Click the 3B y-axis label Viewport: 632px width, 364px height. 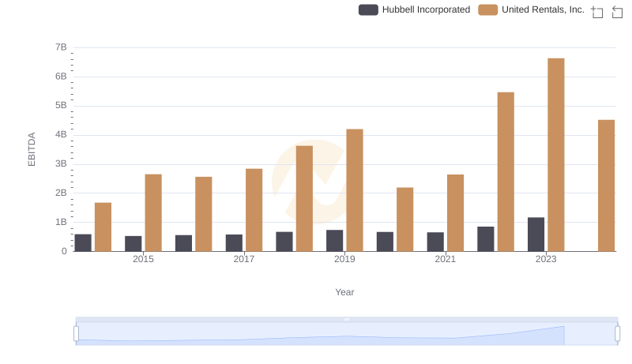click(61, 164)
